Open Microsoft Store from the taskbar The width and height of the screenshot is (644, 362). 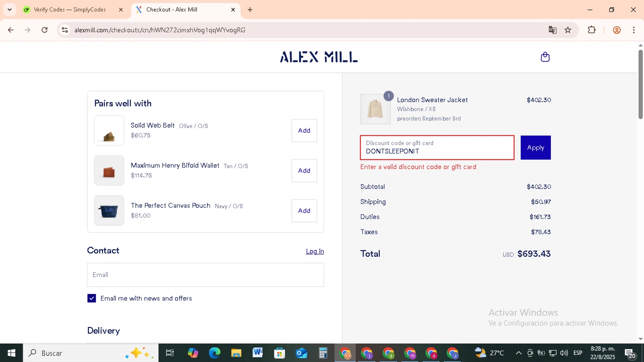click(279, 353)
